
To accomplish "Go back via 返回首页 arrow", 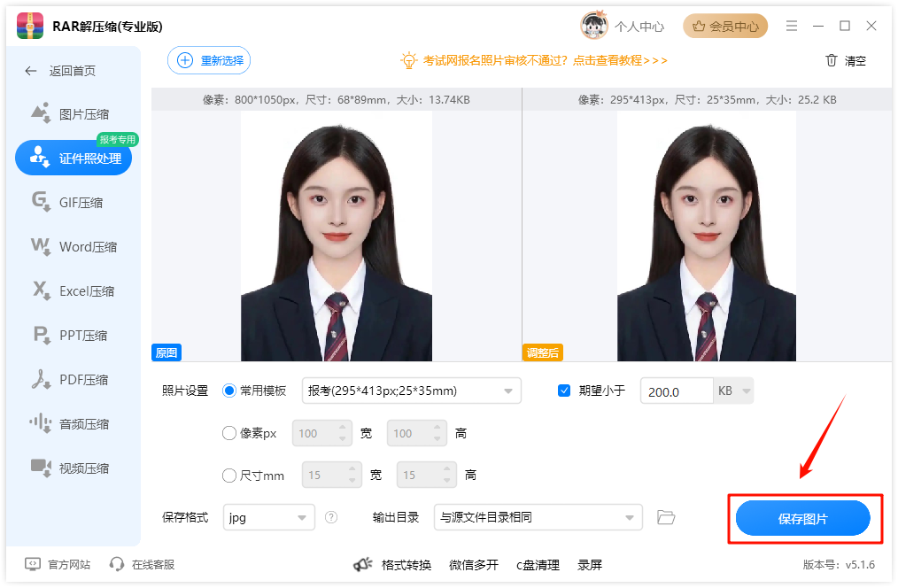I will 31,71.
